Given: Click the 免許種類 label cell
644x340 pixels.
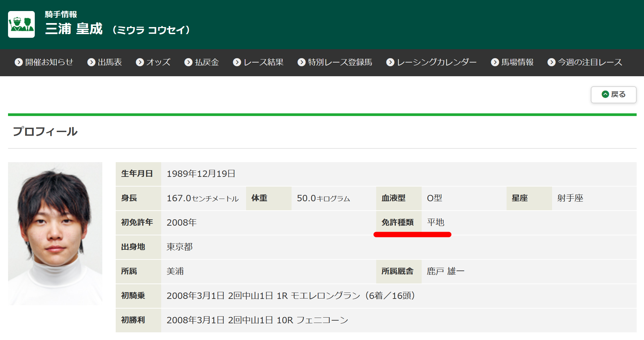Looking at the screenshot, I should click(x=399, y=223).
